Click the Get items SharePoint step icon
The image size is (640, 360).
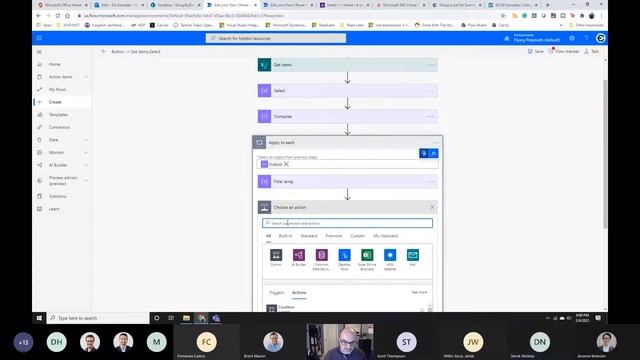[x=264, y=65]
